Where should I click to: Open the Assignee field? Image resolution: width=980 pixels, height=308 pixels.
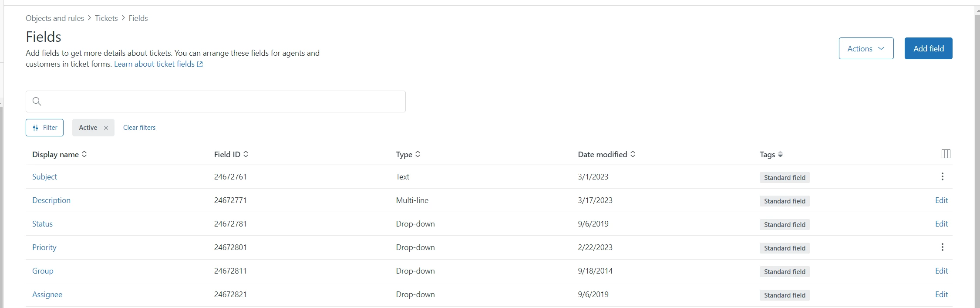[47, 294]
